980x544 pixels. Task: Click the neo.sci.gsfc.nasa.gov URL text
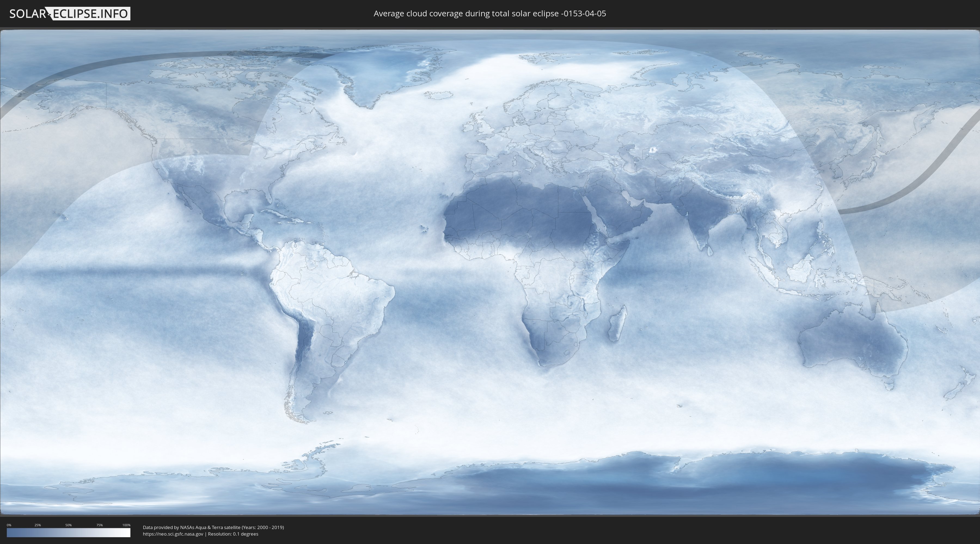pyautogui.click(x=173, y=534)
